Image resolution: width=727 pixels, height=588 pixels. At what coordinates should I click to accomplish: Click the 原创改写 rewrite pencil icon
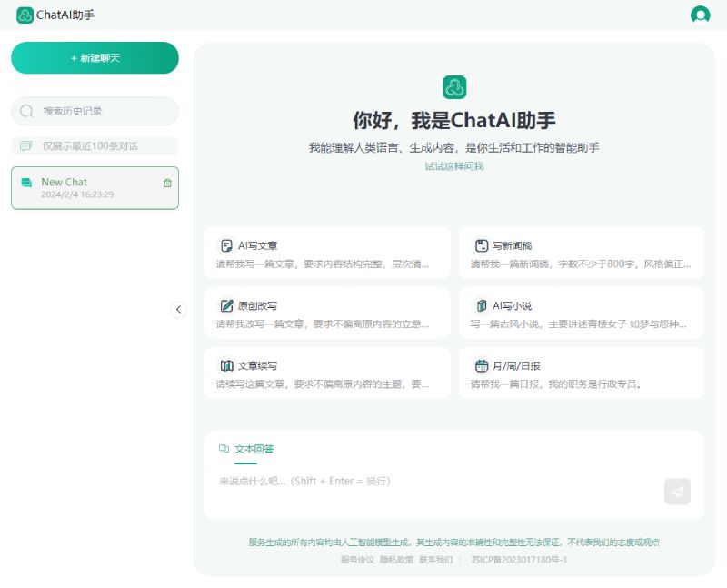coord(227,305)
